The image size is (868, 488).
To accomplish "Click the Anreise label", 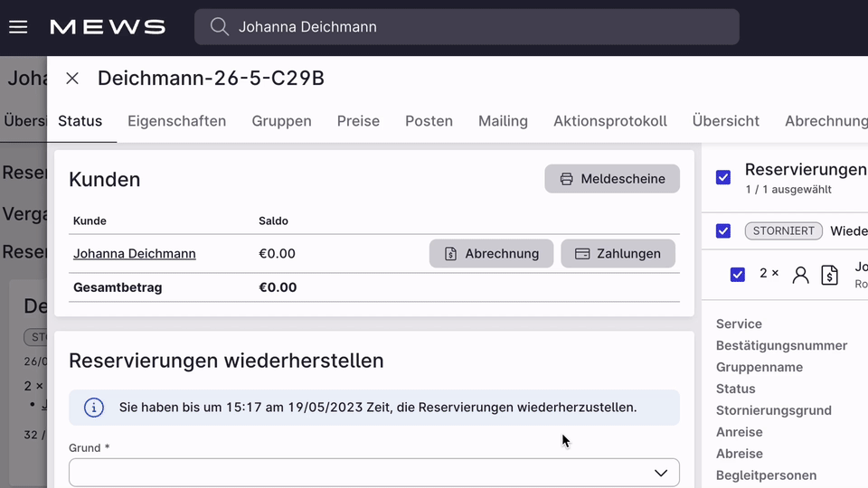I will point(739,432).
